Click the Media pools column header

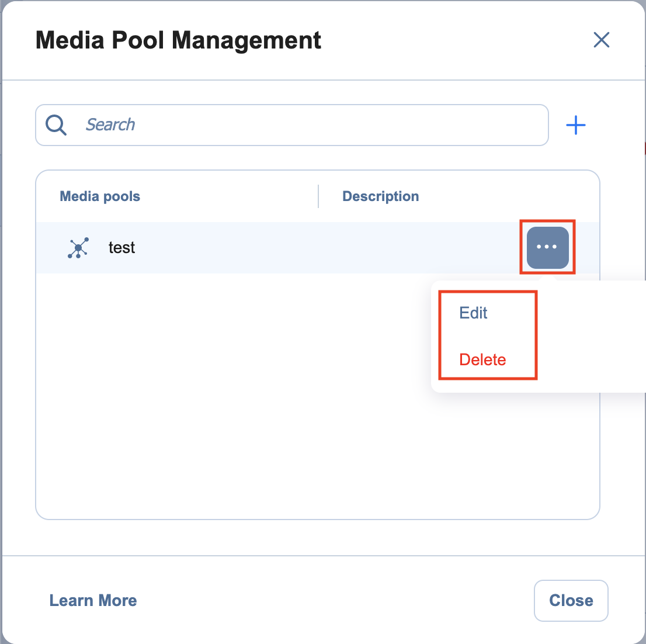coord(100,196)
